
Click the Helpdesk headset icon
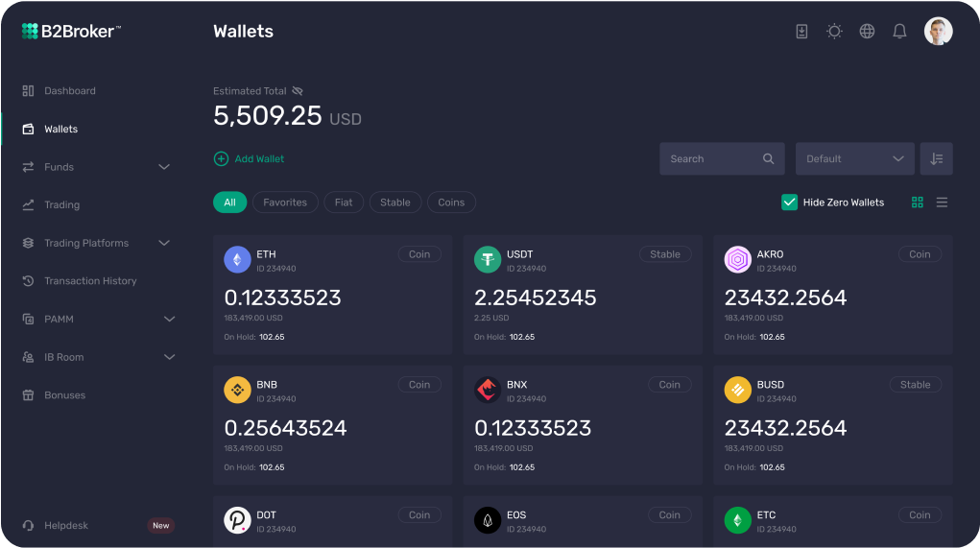coord(28,526)
